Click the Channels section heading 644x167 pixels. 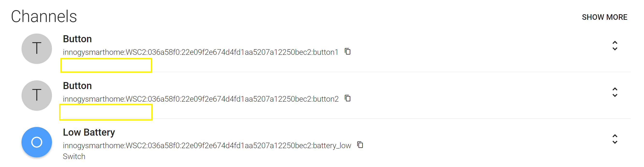click(x=44, y=16)
